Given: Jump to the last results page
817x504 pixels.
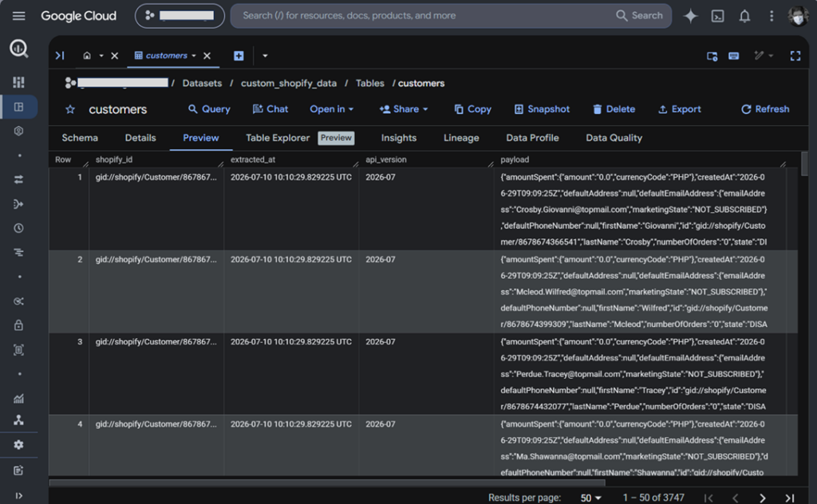Looking at the screenshot, I should pos(790,498).
